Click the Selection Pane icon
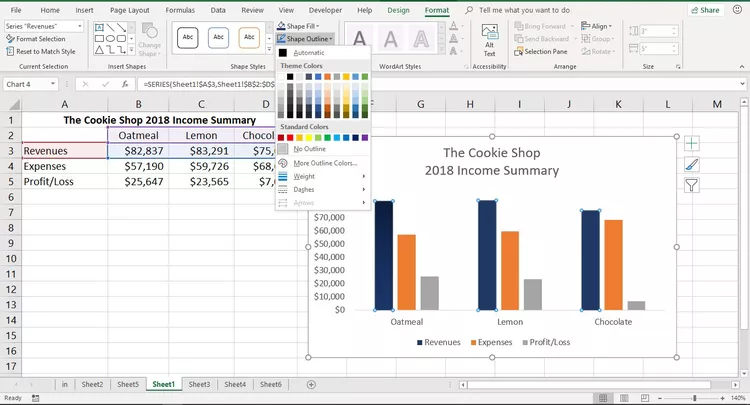Viewport: 750px width, 405px height. point(518,52)
